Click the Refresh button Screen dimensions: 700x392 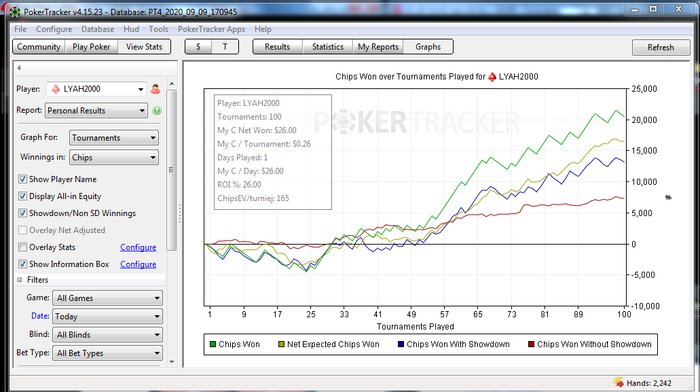(661, 47)
